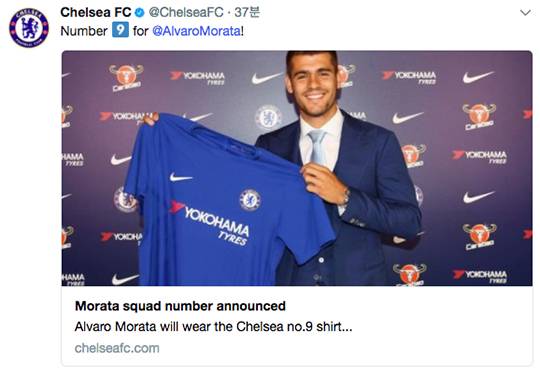Click the Nike swoosh on the blue jersey
Viewport: 540px width, 376px height.
point(180,178)
